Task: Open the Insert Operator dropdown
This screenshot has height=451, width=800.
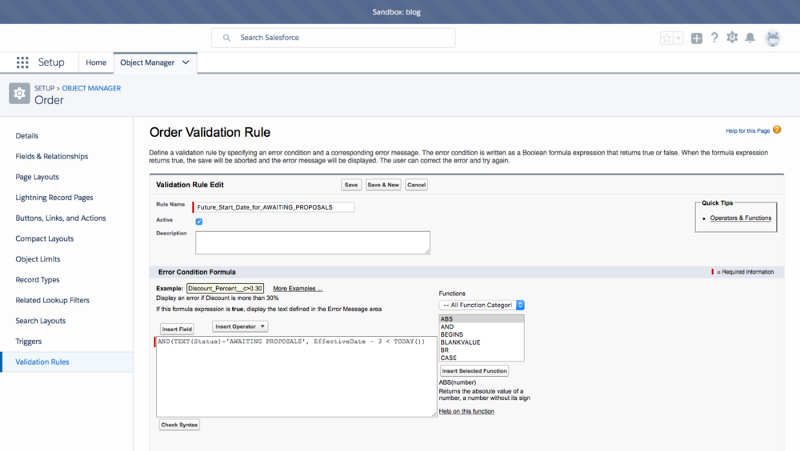Action: (240, 326)
